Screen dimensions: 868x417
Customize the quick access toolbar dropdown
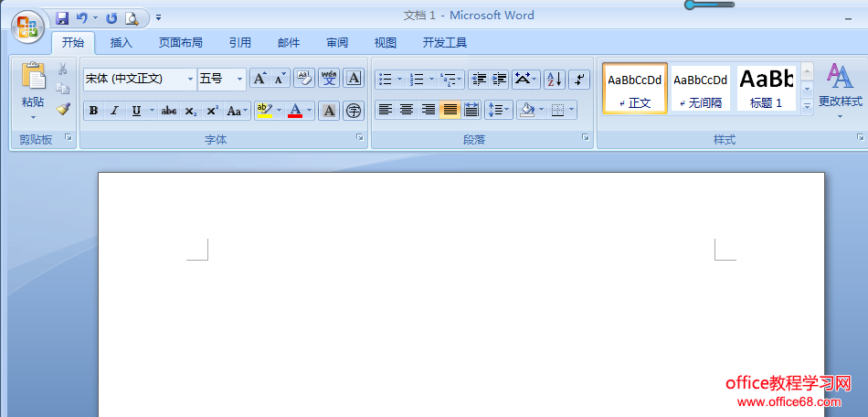click(158, 18)
